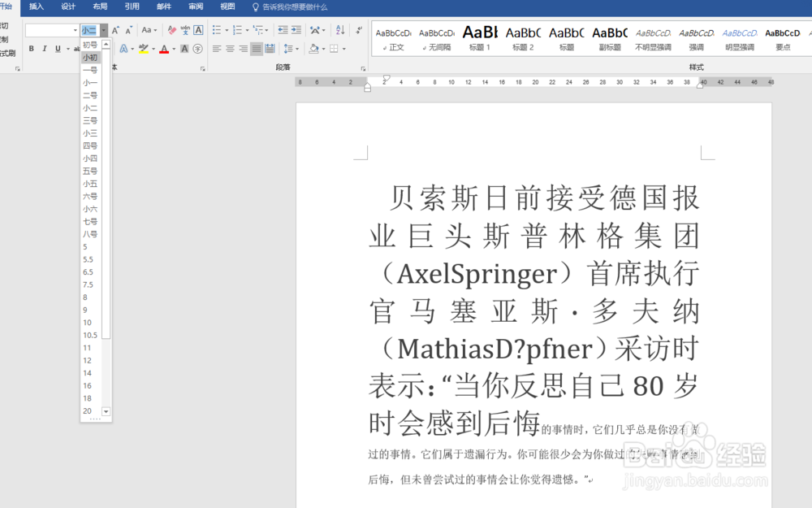812x508 pixels.
Task: Choose size 20 in font size list
Action: tap(91, 410)
